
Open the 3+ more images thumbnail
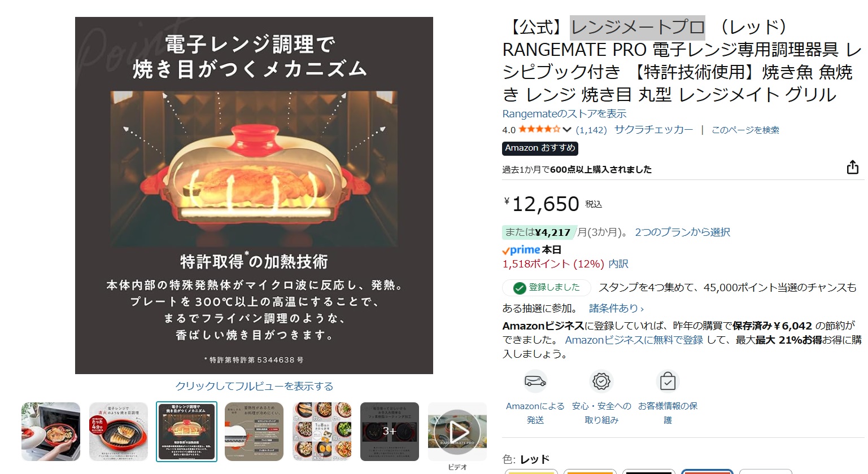(390, 432)
